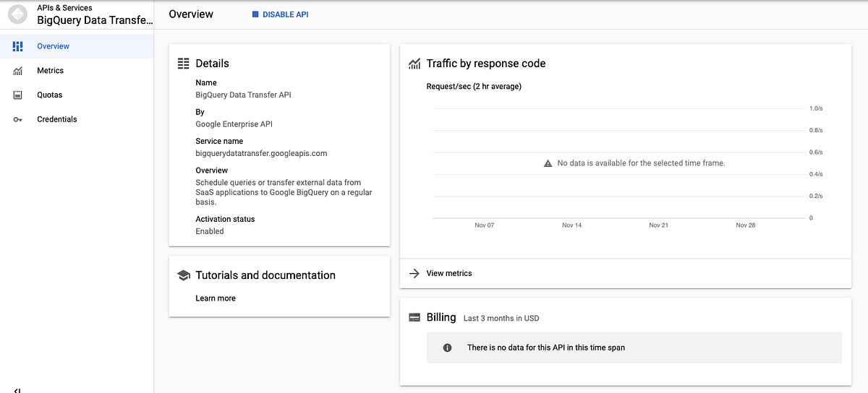Viewport: 868px width, 393px height.
Task: Click the Nov 07 axis label
Action: [x=485, y=225]
